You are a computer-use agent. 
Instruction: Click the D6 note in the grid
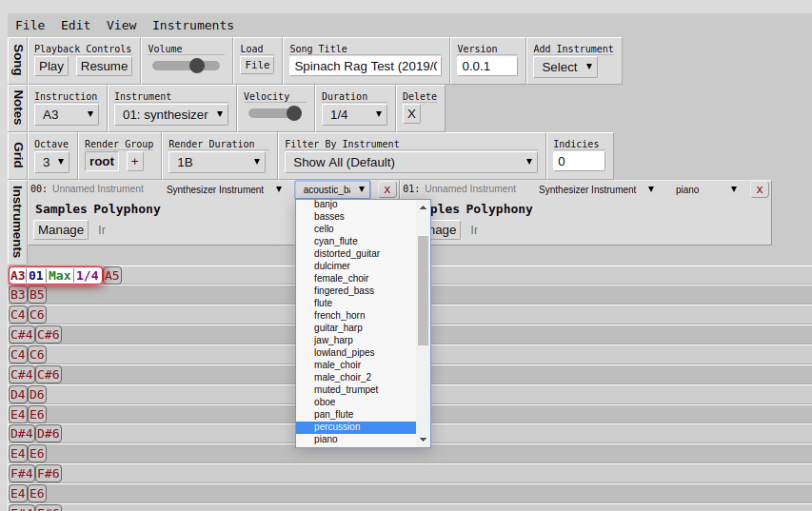[x=37, y=395]
